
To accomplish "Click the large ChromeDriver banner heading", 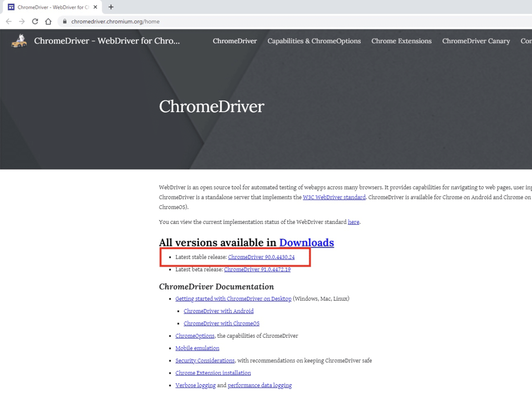I will (x=211, y=106).
